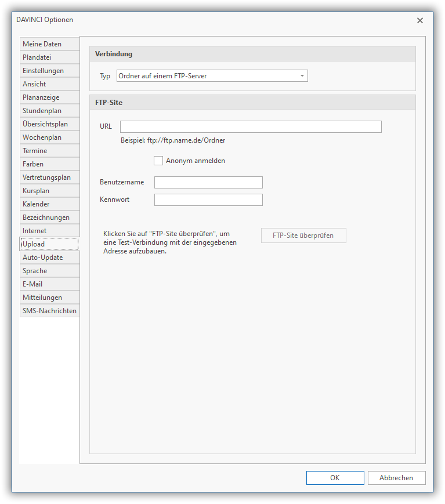Open the Plandatei tab
This screenshot has height=504, width=445.
point(49,57)
